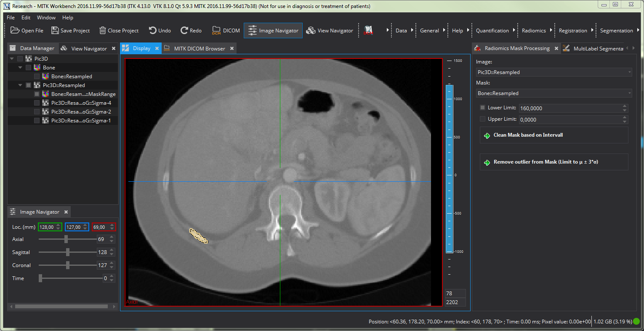Click the Data Manager horizontal scrollbar
Viewport: 644px width, 331px height.
(62, 307)
